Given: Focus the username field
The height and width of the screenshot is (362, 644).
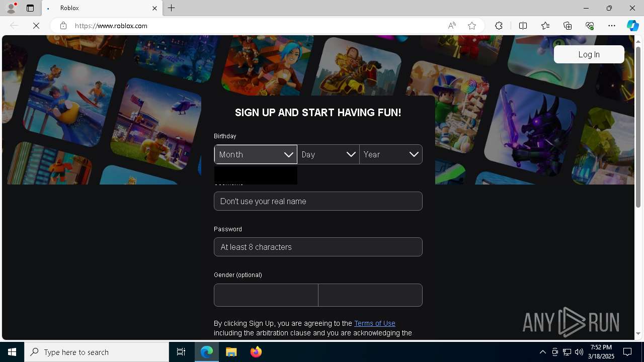Looking at the screenshot, I should (x=318, y=201).
